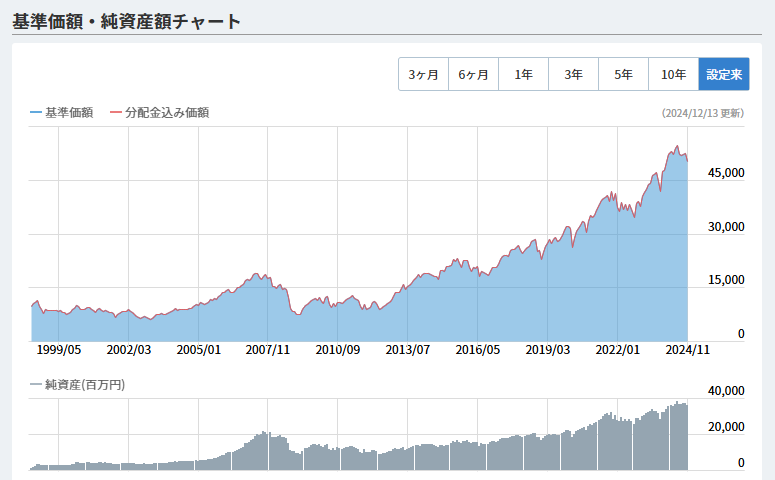775x480 pixels.
Task: Click the 基準価額・純資産額チャート heading
Action: pos(127,21)
